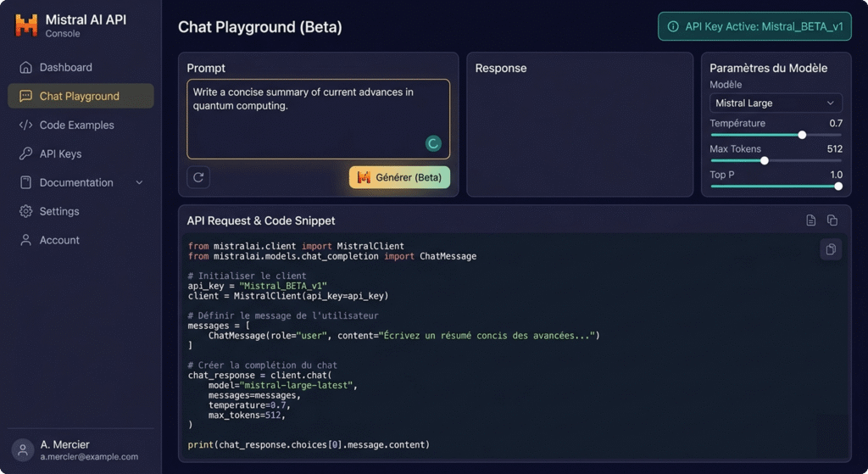868x474 pixels.
Task: Click the info icon in API Key badge
Action: [672, 26]
